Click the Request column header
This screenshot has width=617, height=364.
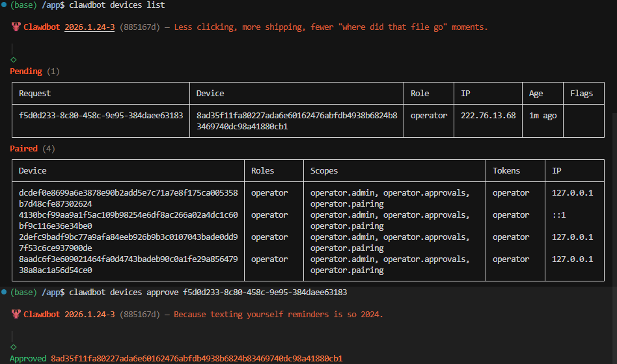35,94
